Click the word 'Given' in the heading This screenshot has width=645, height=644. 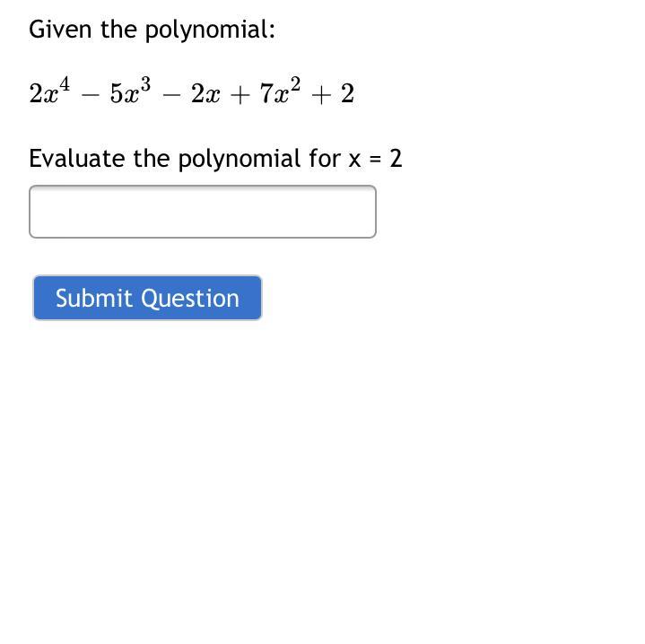pos(60,30)
